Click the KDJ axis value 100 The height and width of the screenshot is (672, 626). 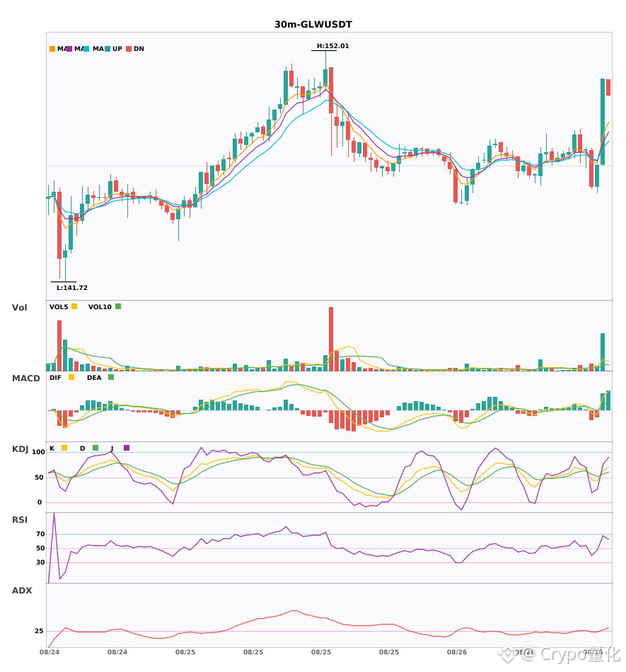pos(39,452)
